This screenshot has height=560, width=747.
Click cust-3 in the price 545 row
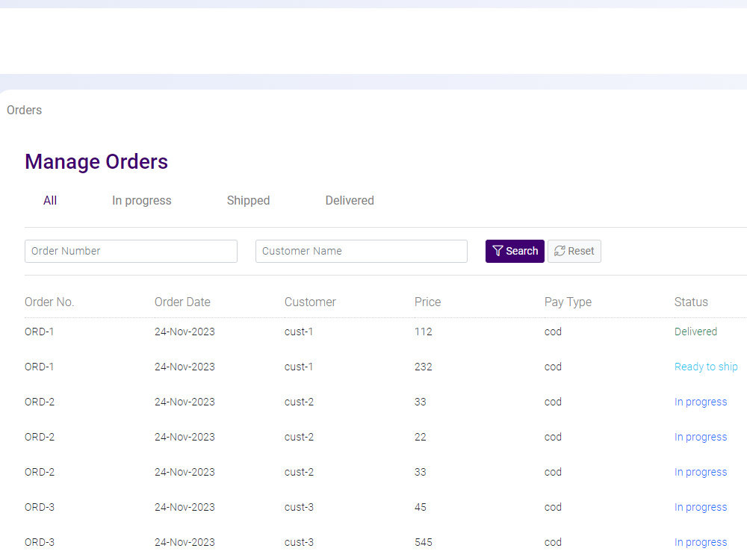click(x=300, y=542)
